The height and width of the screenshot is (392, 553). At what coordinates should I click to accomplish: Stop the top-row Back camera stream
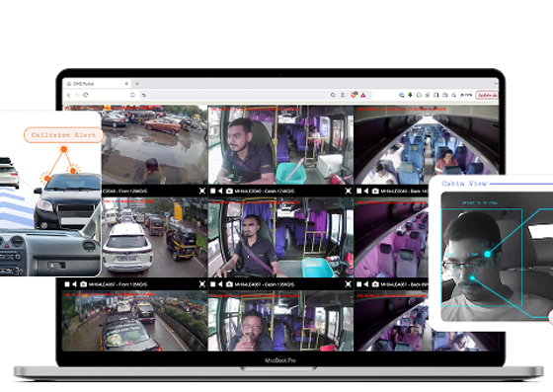pyautogui.click(x=359, y=191)
